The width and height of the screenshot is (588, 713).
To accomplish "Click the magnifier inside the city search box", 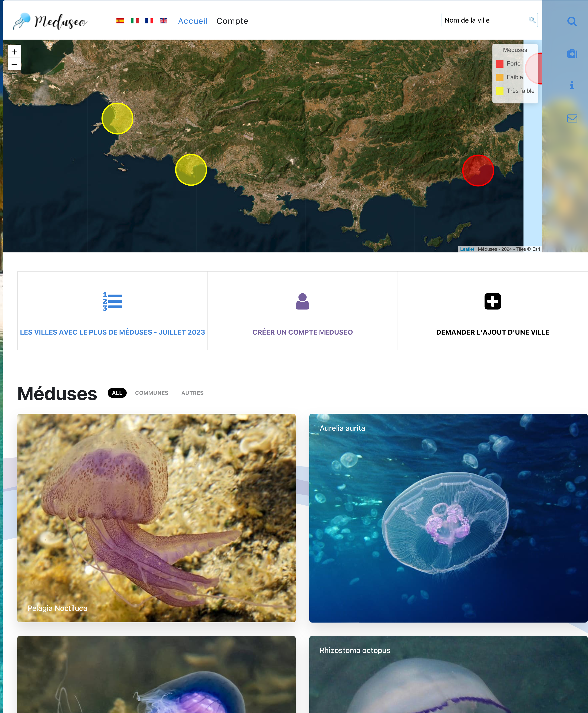I will point(532,20).
